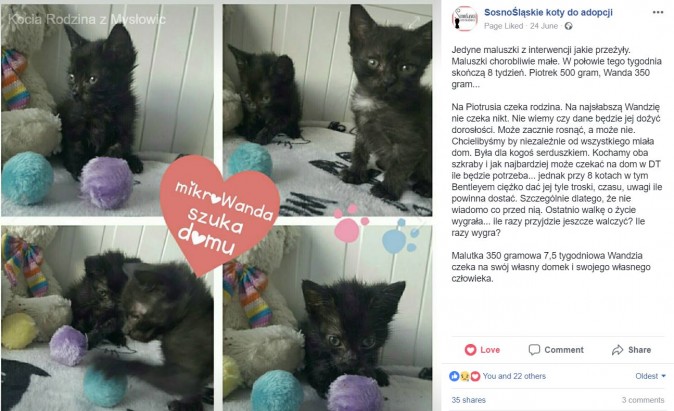The image size is (674, 411).
Task: Click the mikroWanda szuka domu heart
Action: pyautogui.click(x=219, y=214)
